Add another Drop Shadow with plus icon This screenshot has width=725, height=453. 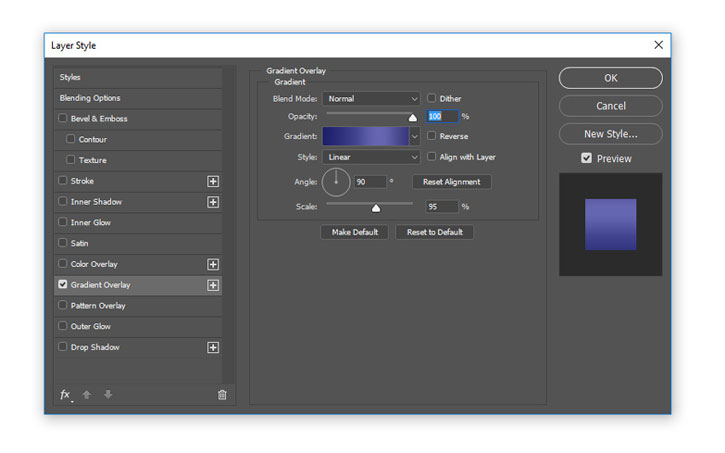click(x=213, y=348)
